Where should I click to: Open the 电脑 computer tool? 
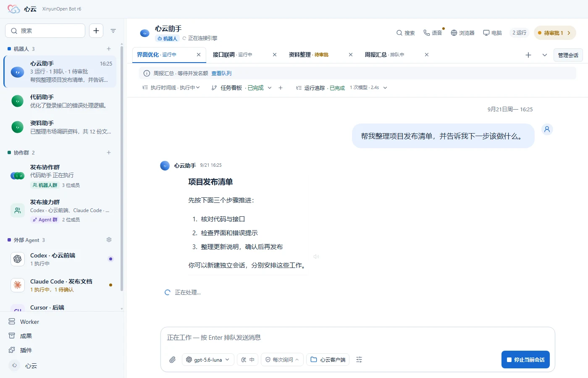[x=492, y=33]
